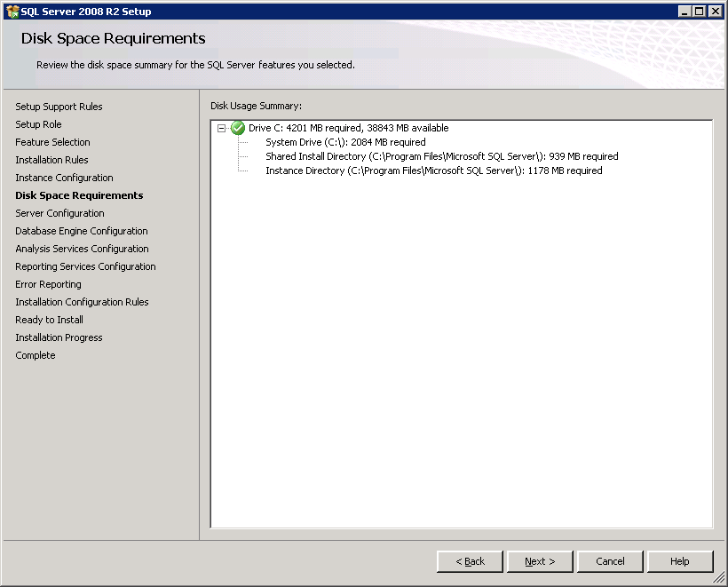Select the Setup Role step

point(38,124)
